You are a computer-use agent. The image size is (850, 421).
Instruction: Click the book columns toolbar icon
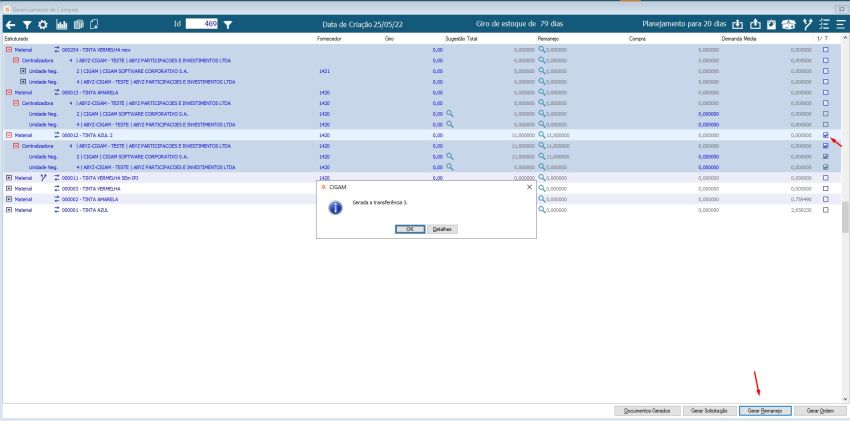tap(79, 24)
